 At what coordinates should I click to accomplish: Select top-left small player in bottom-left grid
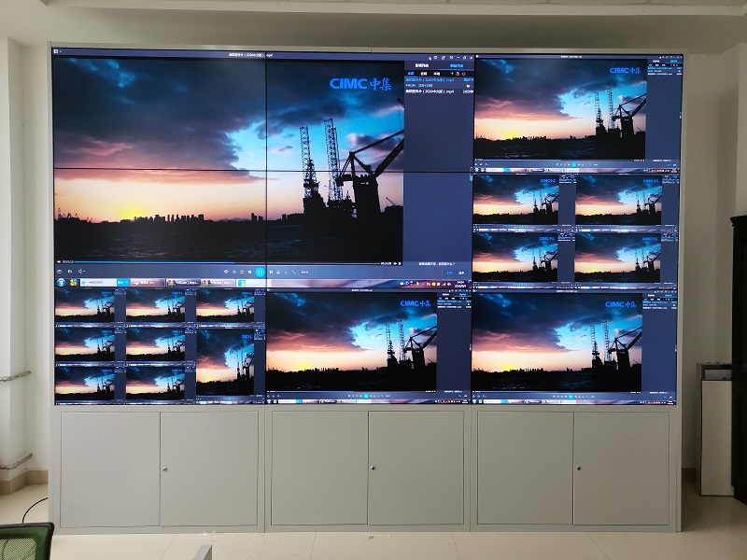tap(84, 305)
